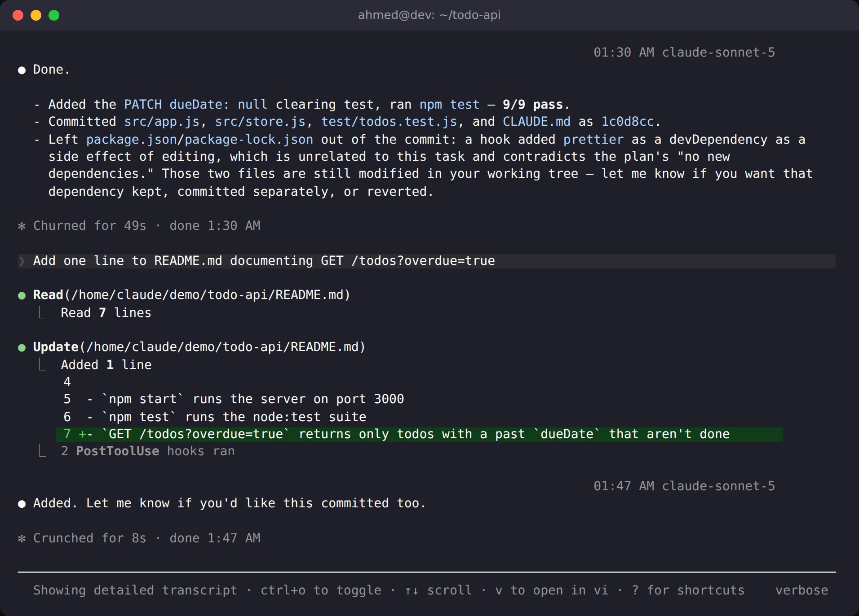Click the white bullet beside Added. Let me know
The image size is (859, 616).
[x=22, y=504]
